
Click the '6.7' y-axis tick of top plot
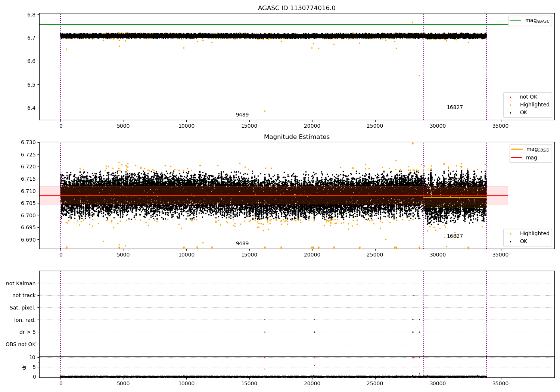pos(32,38)
